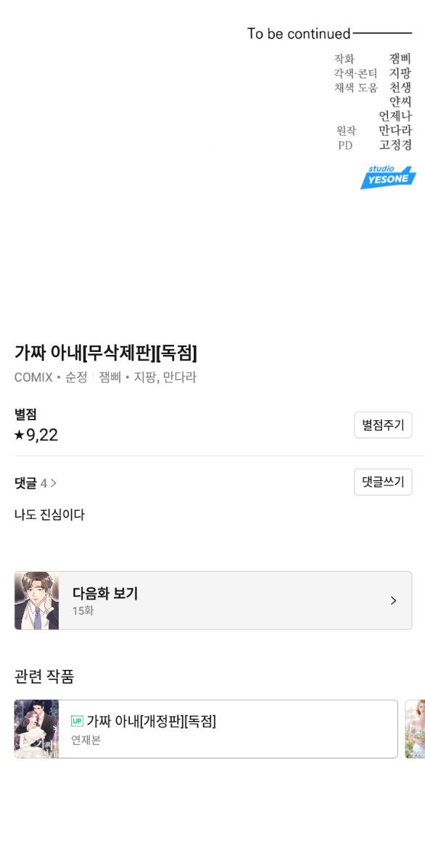This screenshot has width=425, height=868.
Task: Select the 순정 genre label
Action: point(76,377)
